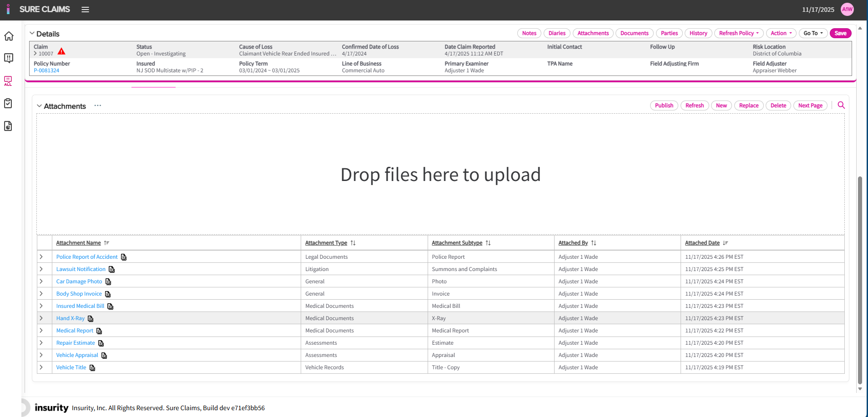The width and height of the screenshot is (868, 417).
Task: Open the Go To dropdown menu
Action: pos(812,33)
